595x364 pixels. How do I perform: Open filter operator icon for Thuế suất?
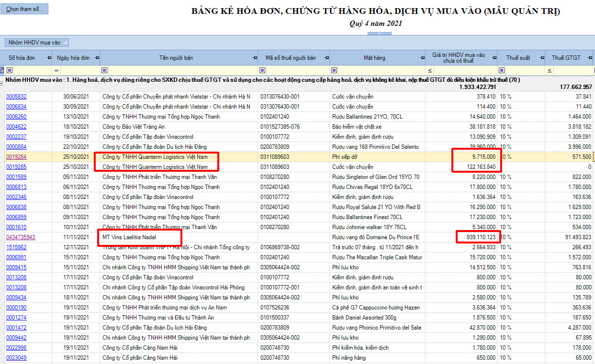tap(501, 70)
